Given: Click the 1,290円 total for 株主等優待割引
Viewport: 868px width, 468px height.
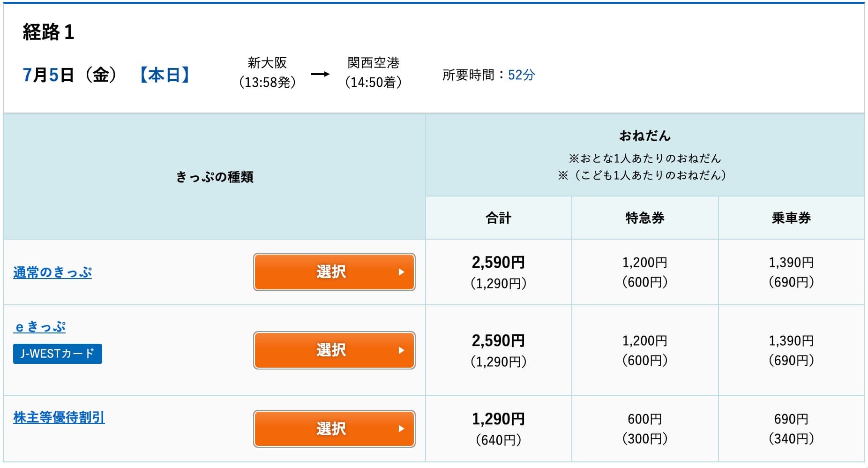Looking at the screenshot, I should point(498,419).
